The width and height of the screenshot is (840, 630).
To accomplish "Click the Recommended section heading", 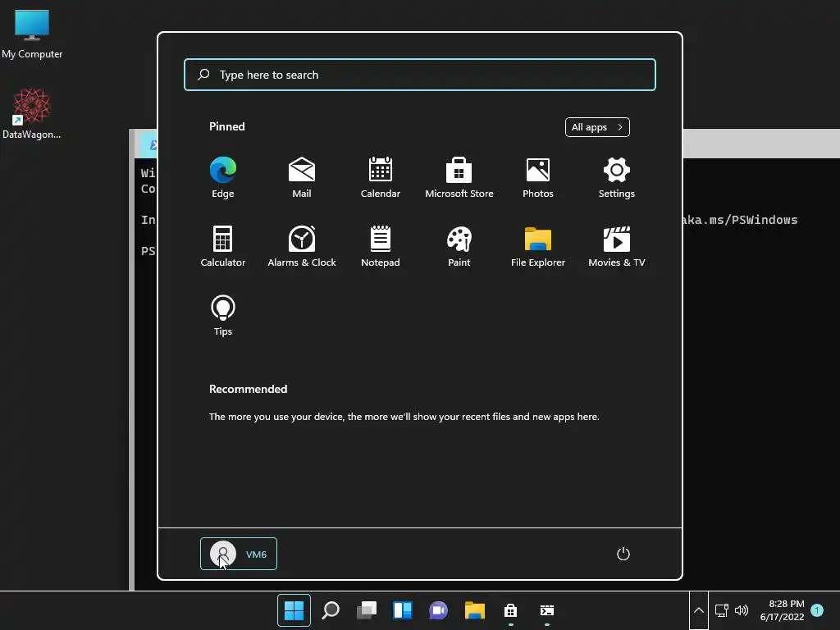I will [248, 389].
